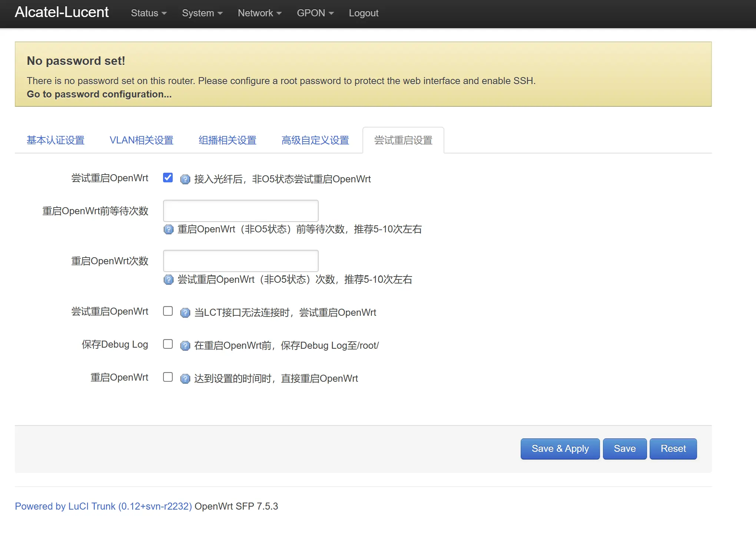Click the 保存Debug Log label
Image resolution: width=756 pixels, height=550 pixels.
(x=115, y=344)
